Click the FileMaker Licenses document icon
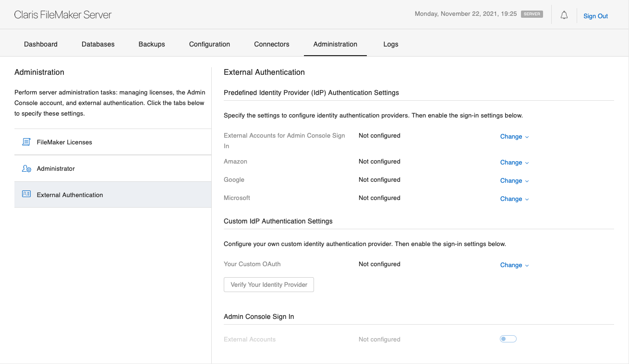Screen dimensions: 629x364 tap(26, 142)
